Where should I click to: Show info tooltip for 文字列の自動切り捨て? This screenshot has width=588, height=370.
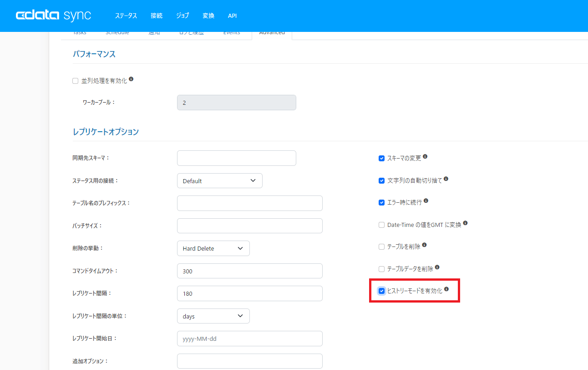point(446,179)
